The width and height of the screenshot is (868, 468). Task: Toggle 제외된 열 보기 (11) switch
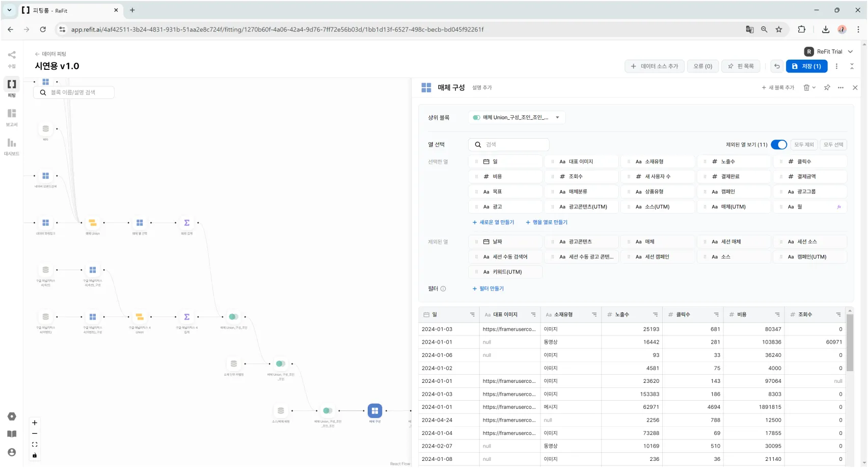click(779, 145)
